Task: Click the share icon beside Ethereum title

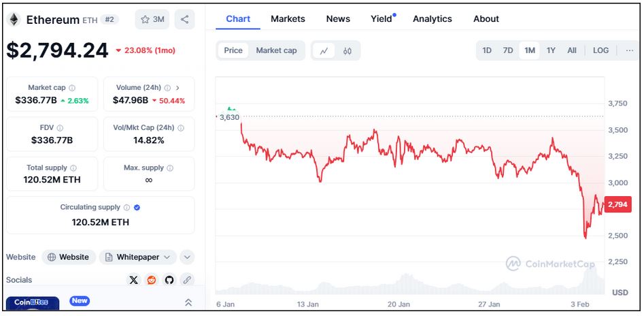Action: (185, 19)
